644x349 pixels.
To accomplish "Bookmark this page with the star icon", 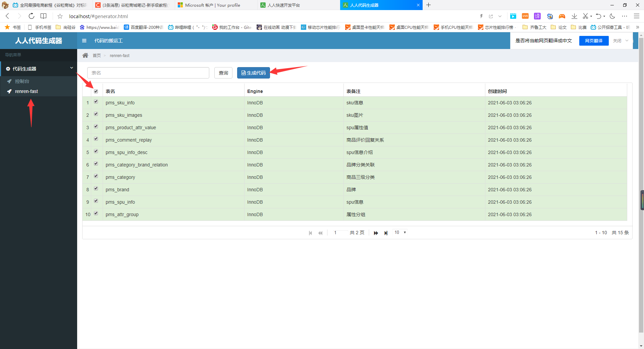I will click(60, 16).
